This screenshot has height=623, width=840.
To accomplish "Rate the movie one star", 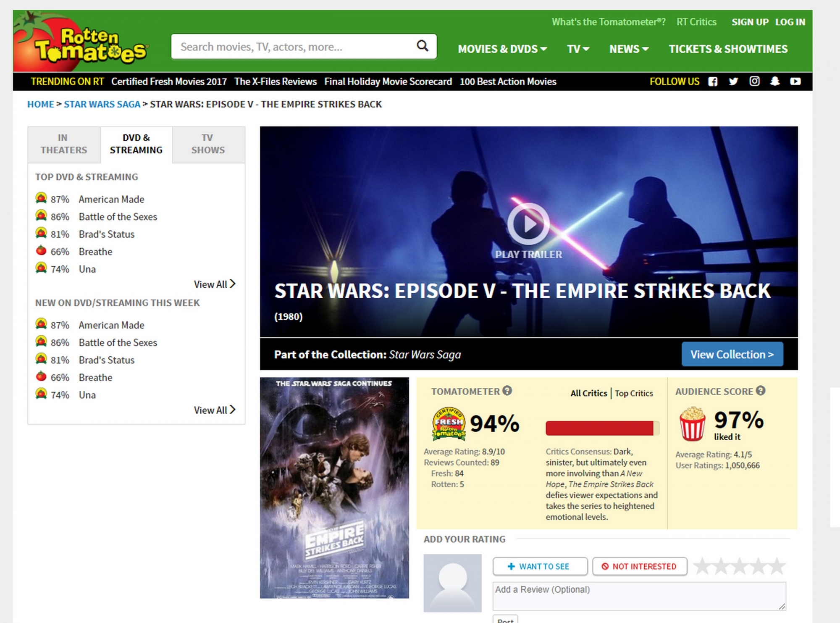I will 702,566.
